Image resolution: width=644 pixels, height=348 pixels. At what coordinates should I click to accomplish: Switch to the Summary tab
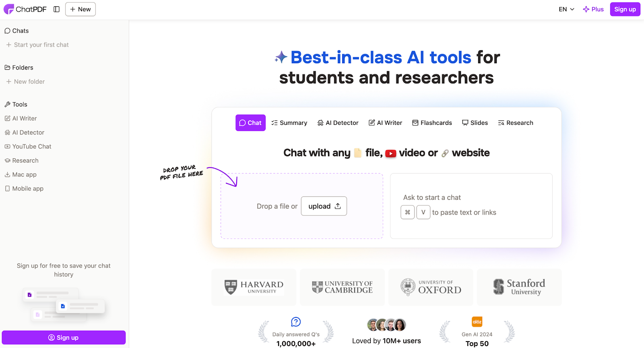point(289,123)
